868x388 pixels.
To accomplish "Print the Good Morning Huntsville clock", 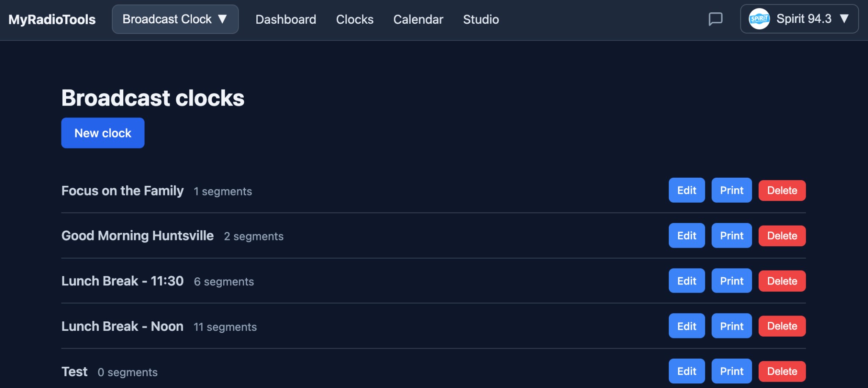I will [x=731, y=235].
